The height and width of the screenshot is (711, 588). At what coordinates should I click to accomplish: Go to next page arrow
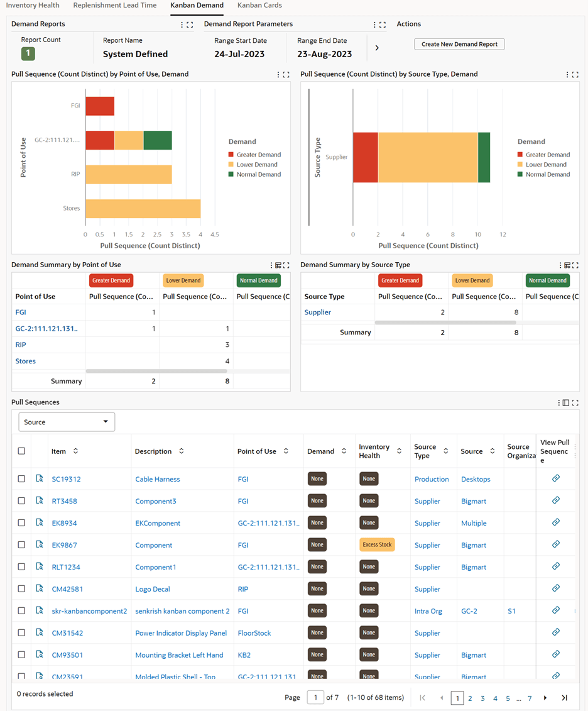[x=545, y=698]
